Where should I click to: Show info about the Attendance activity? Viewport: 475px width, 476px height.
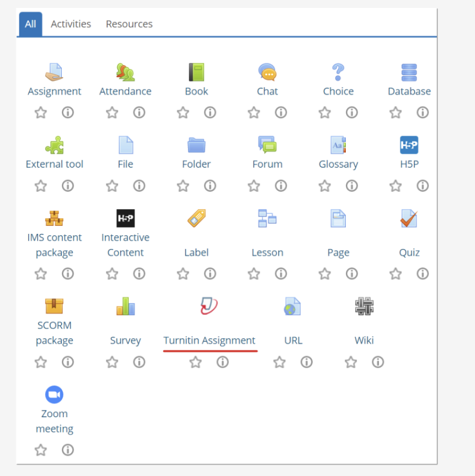[x=139, y=113]
